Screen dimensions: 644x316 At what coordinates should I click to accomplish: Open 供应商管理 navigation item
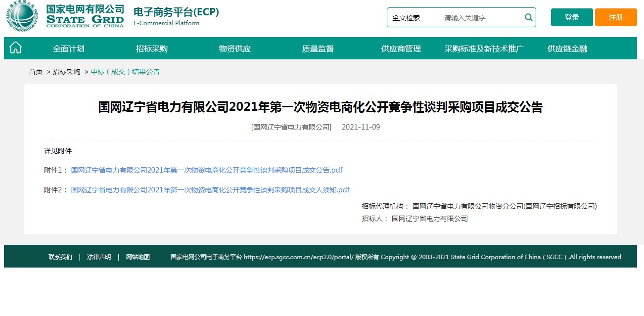[401, 48]
